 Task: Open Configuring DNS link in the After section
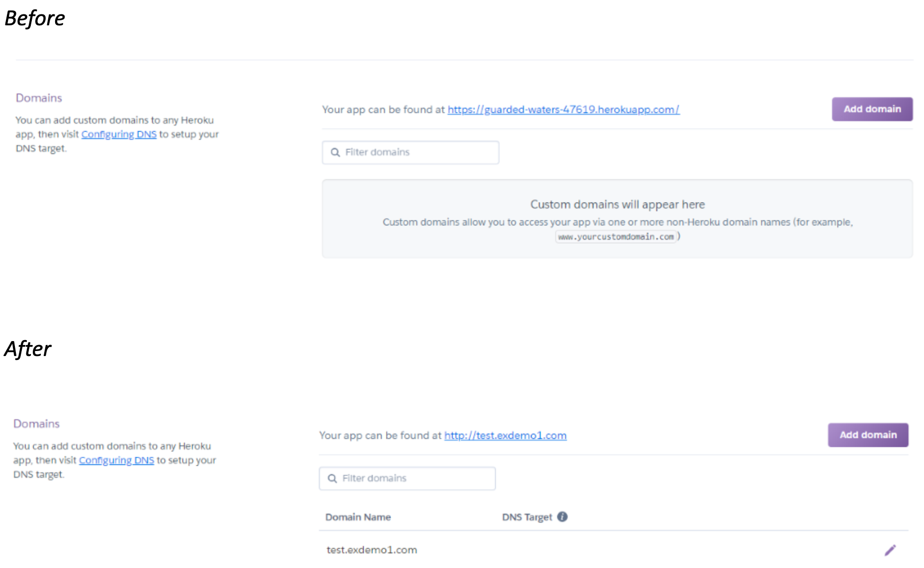tap(116, 460)
